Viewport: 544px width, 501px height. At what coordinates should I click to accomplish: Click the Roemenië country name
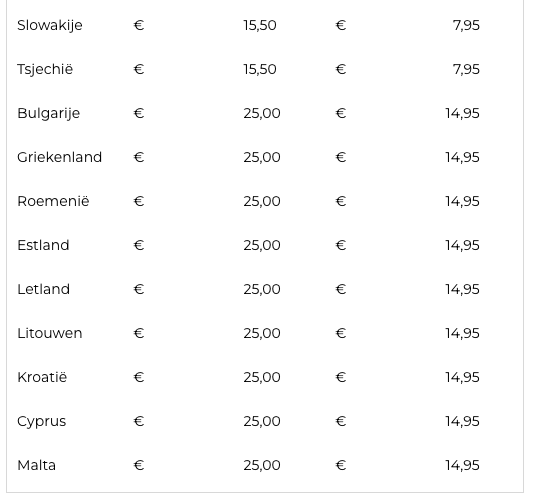coord(53,201)
